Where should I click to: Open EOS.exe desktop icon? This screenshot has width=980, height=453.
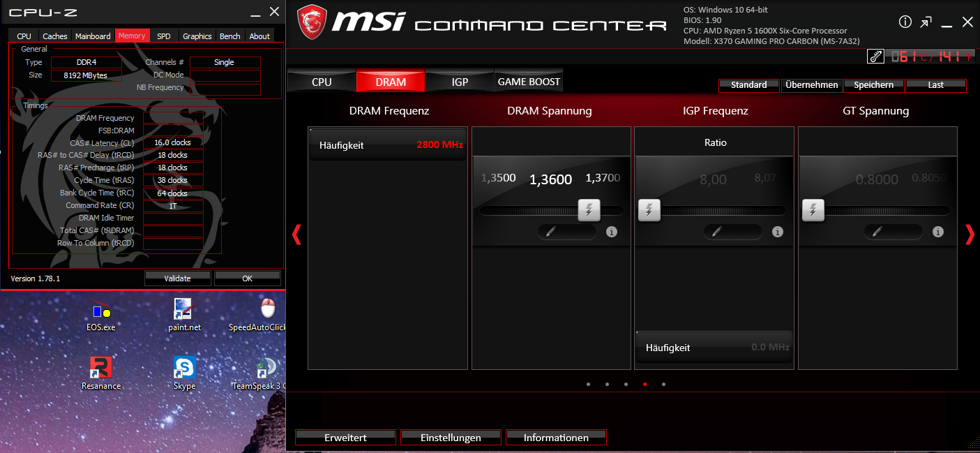101,315
